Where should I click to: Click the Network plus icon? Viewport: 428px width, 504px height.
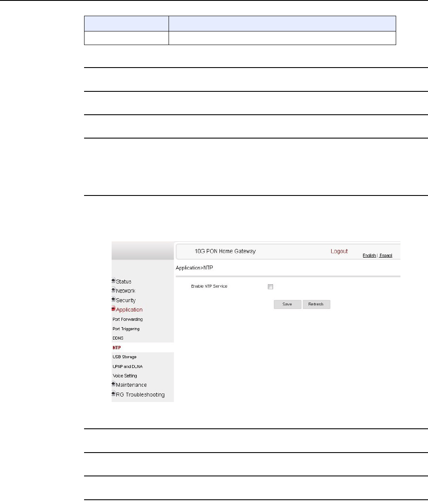[x=113, y=290]
